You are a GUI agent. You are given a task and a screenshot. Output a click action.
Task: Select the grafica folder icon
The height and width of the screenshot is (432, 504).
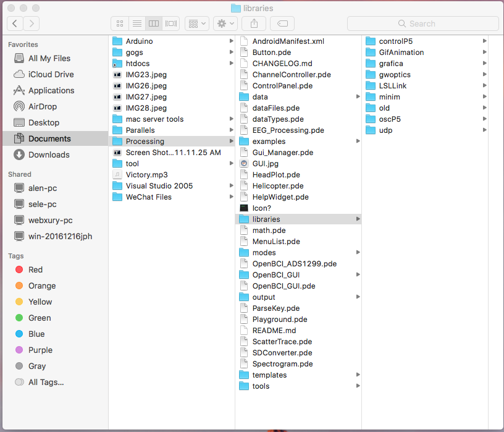coord(371,64)
